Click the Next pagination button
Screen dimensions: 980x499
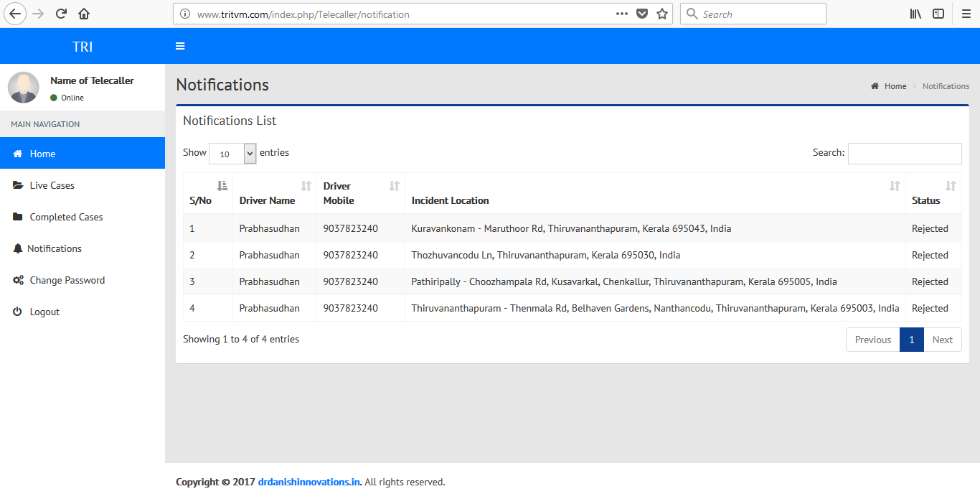click(x=942, y=340)
